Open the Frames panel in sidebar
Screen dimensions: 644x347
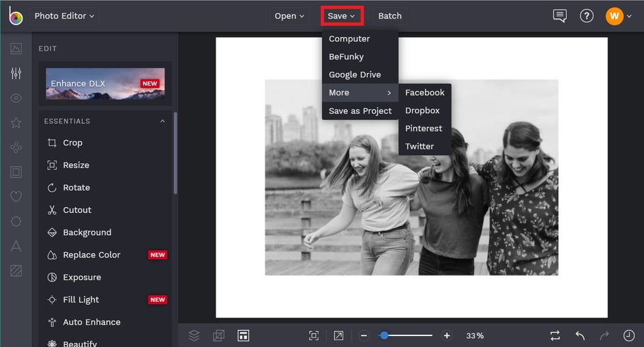point(16,172)
